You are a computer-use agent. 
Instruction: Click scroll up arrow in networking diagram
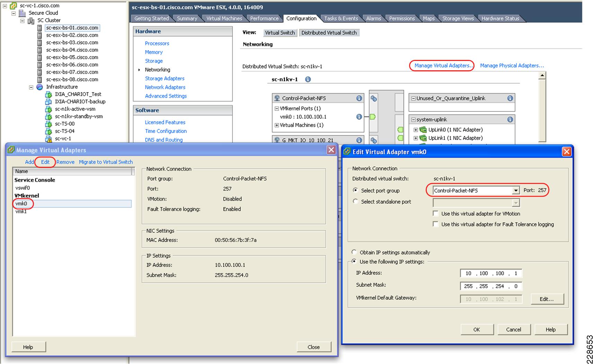pyautogui.click(x=542, y=76)
